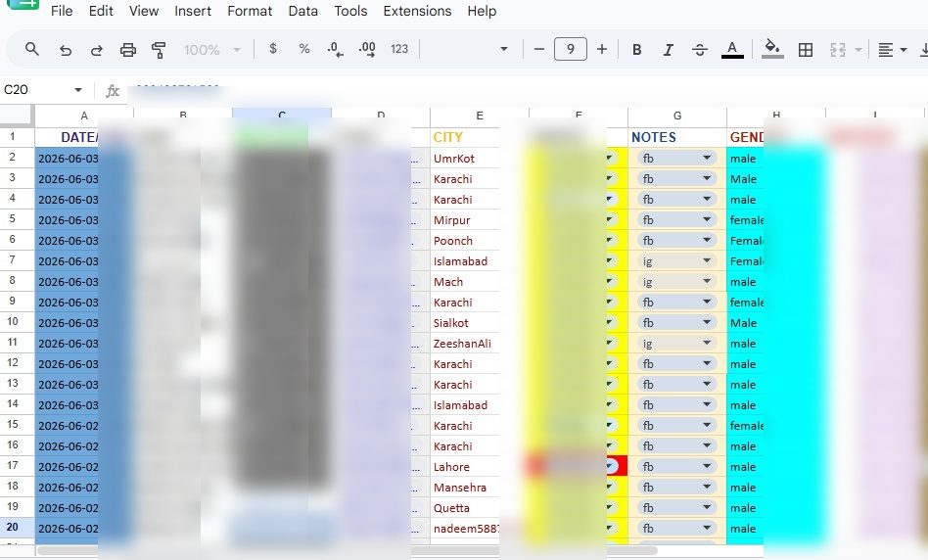Select the ZeeshanAli cell
Image resolution: width=928 pixels, height=560 pixels.
coord(465,344)
